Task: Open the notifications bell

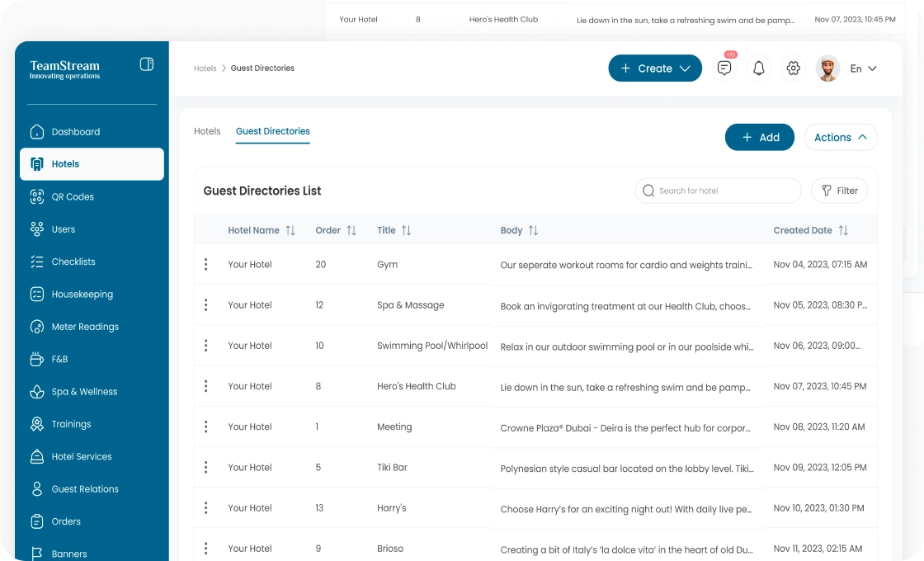Action: [759, 68]
